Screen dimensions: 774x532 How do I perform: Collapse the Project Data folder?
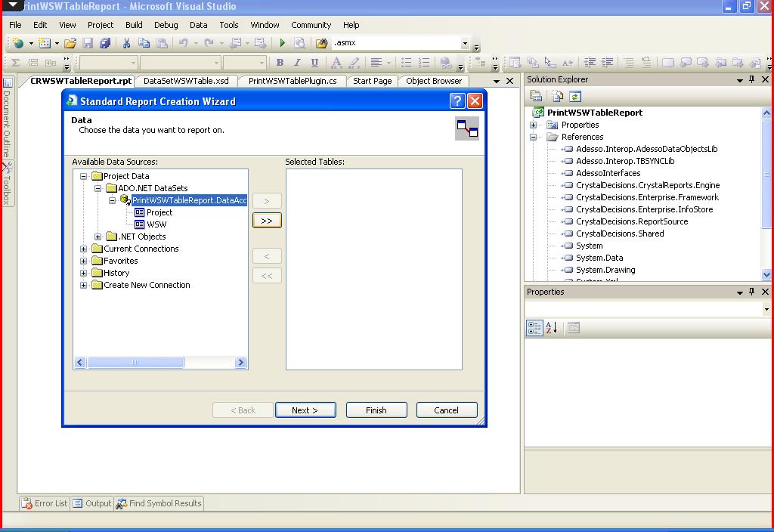[84, 176]
